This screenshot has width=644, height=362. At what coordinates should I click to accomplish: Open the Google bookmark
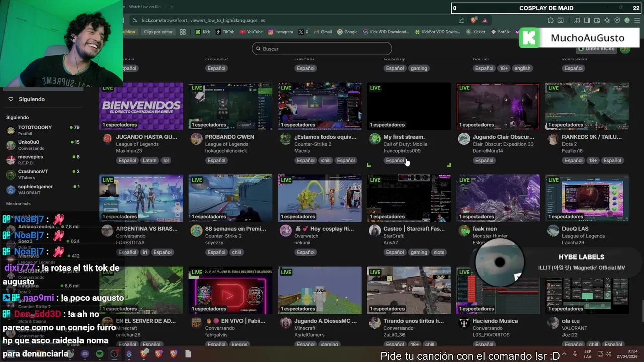pyautogui.click(x=347, y=32)
